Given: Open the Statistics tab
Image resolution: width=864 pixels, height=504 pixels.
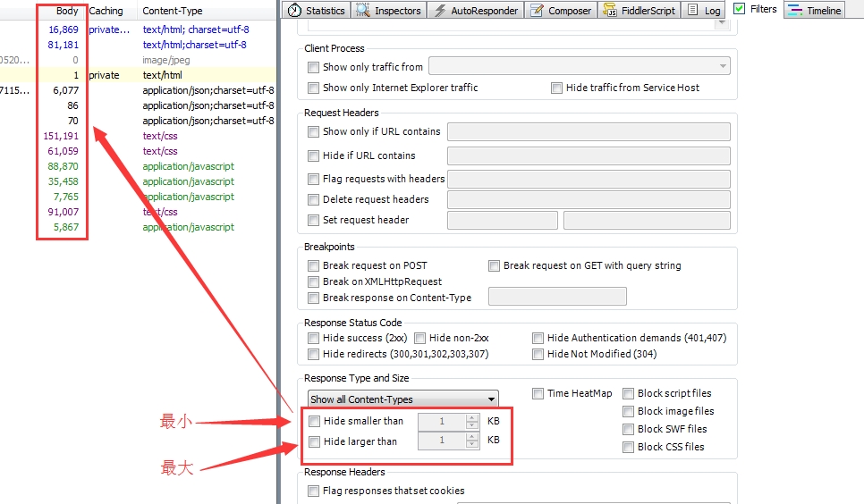Looking at the screenshot, I should coord(317,11).
